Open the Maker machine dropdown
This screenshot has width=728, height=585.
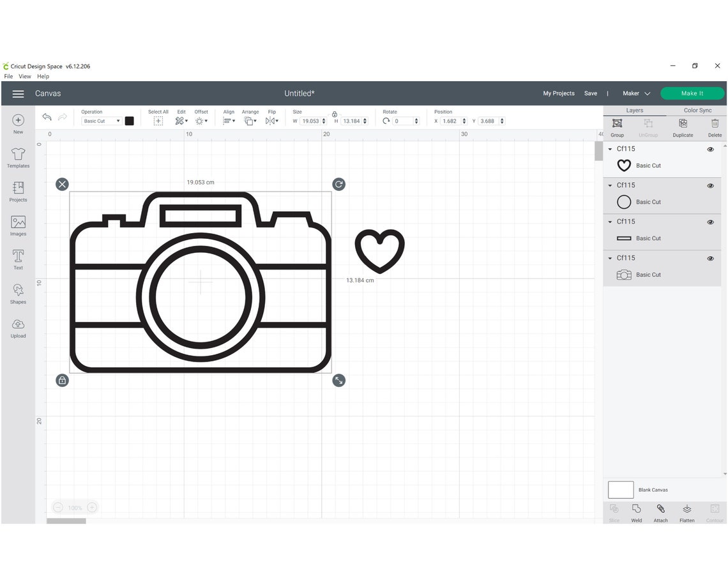click(636, 93)
